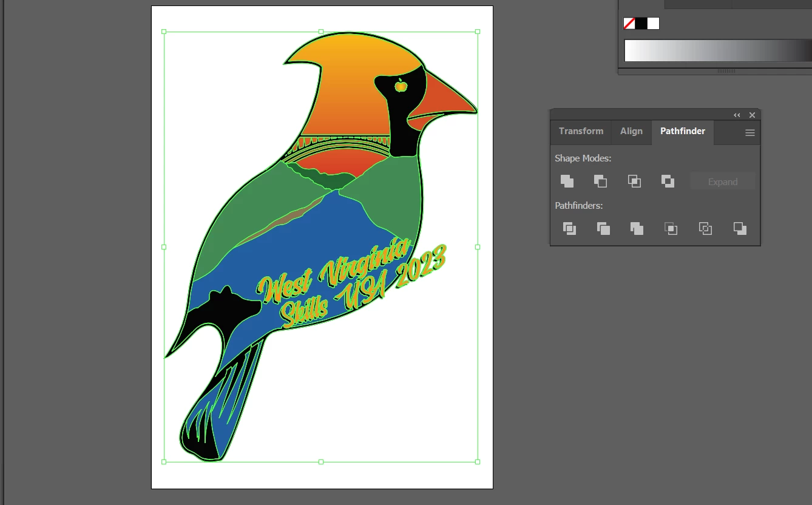The width and height of the screenshot is (812, 505).
Task: Click the Divide pathfinder icon
Action: [569, 228]
